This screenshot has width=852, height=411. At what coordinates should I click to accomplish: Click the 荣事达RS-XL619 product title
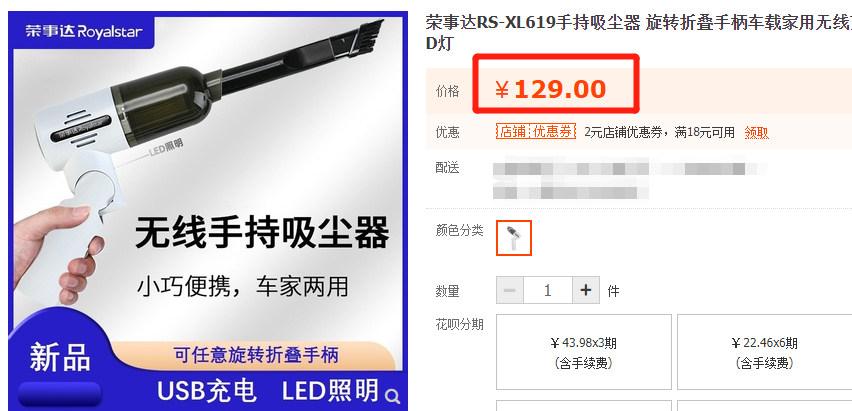click(x=638, y=33)
